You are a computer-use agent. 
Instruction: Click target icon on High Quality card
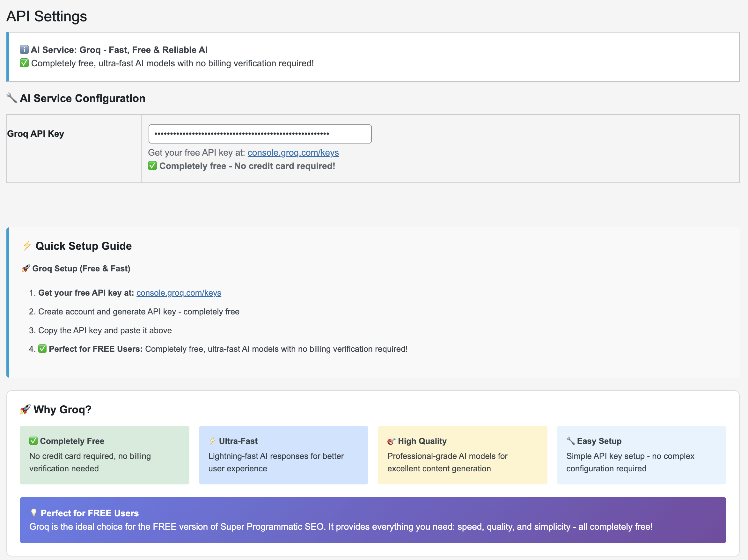click(x=391, y=441)
